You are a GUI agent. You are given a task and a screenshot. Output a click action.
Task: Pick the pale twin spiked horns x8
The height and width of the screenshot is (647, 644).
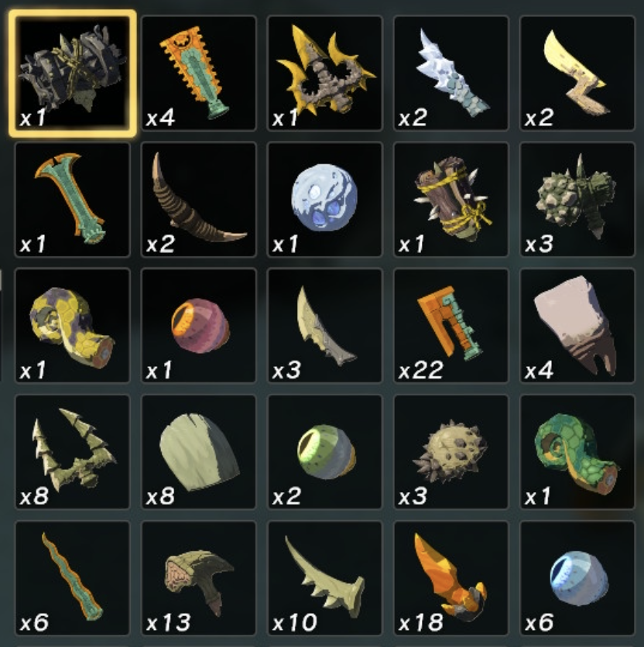pyautogui.click(x=73, y=452)
